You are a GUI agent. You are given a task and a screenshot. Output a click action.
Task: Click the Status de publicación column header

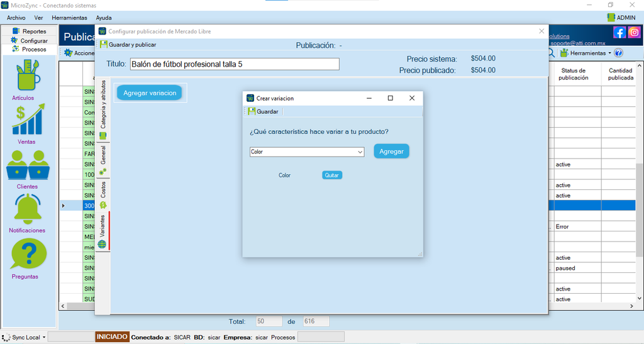click(x=573, y=74)
